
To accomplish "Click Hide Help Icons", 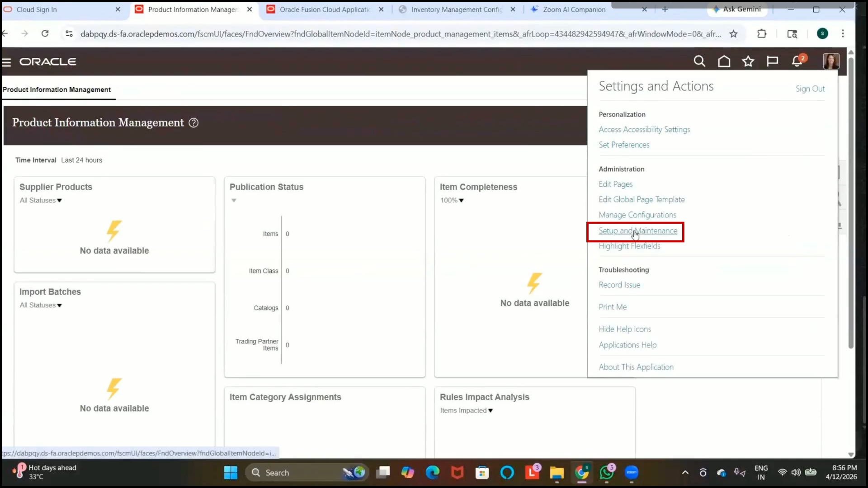I will 625,329.
